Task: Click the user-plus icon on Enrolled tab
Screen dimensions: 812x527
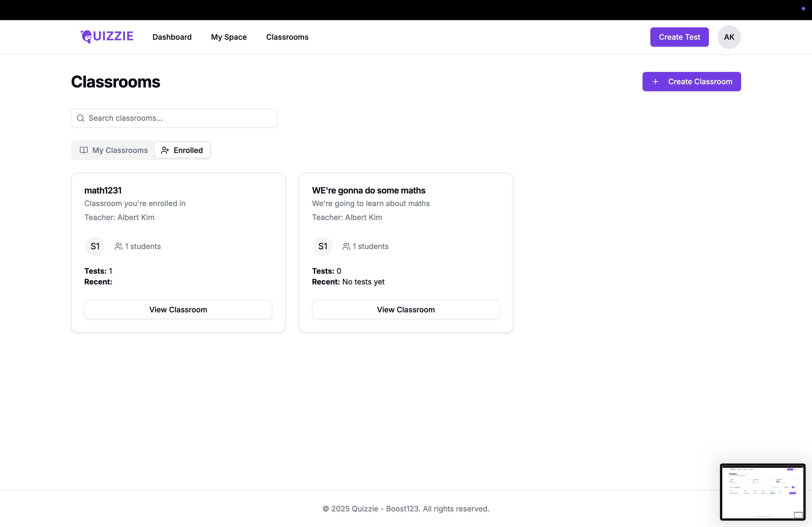Action: 165,150
